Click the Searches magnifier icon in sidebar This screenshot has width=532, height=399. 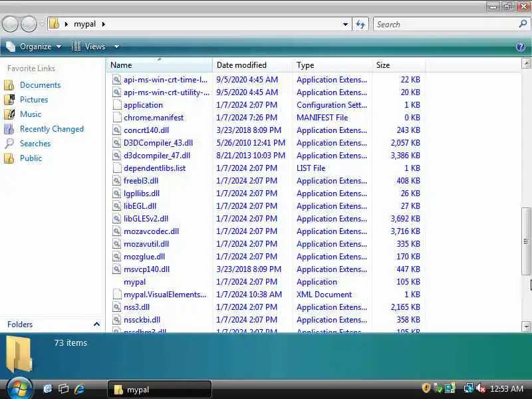coord(9,144)
